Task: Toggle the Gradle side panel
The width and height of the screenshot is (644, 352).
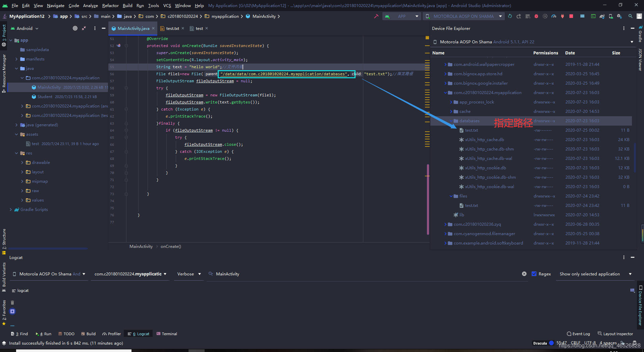Action: [x=640, y=34]
